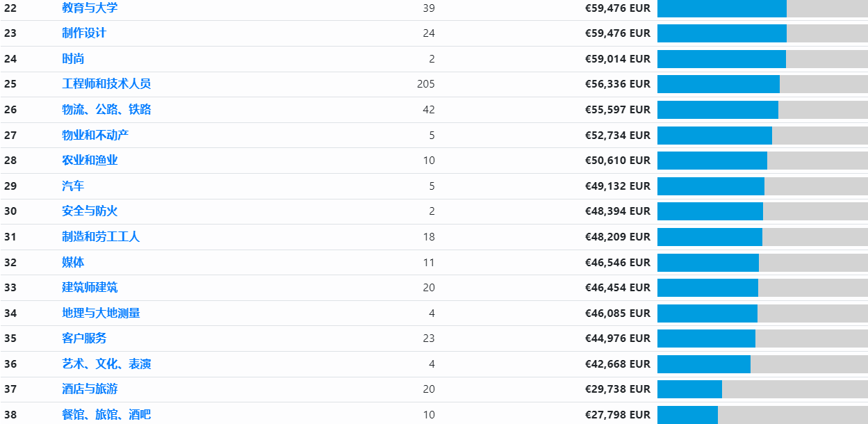Select the 客户服务 link
The height and width of the screenshot is (424, 868).
pyautogui.click(x=84, y=338)
